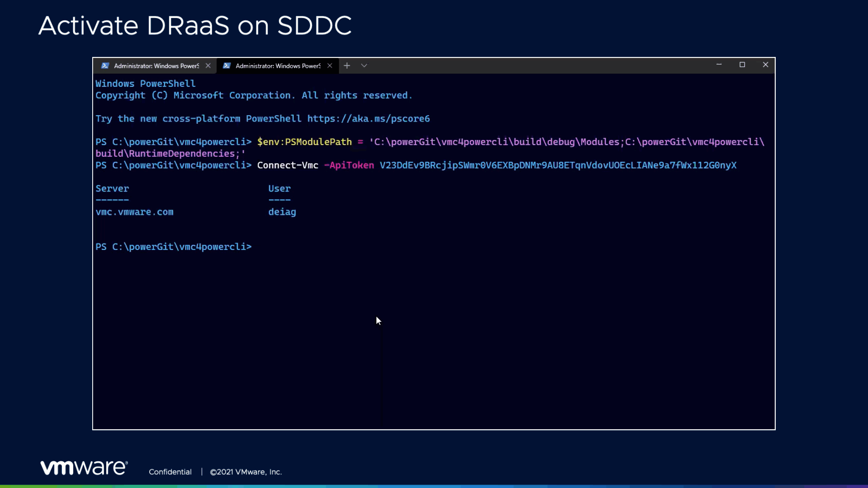Click the https://aka.ms/pscore6 link text
Image resolution: width=868 pixels, height=488 pixels.
[368, 119]
